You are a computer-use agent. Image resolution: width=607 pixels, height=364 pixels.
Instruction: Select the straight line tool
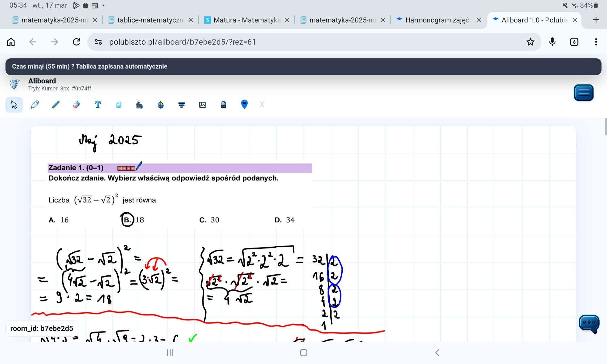coord(56,105)
